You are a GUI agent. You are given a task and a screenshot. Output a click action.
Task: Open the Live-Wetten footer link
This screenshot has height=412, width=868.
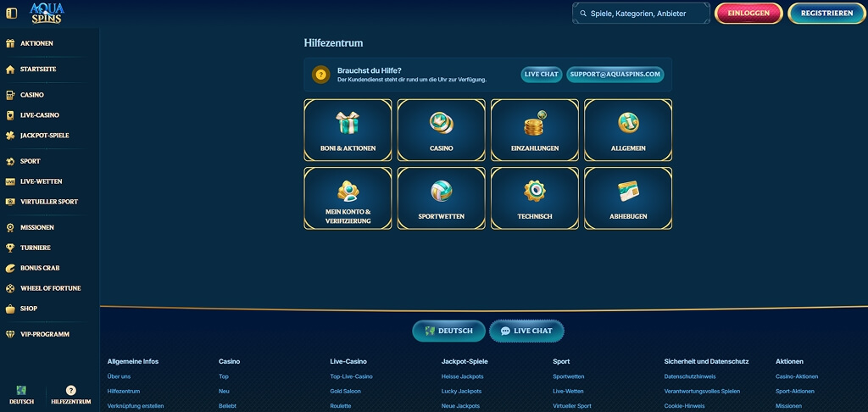click(568, 392)
